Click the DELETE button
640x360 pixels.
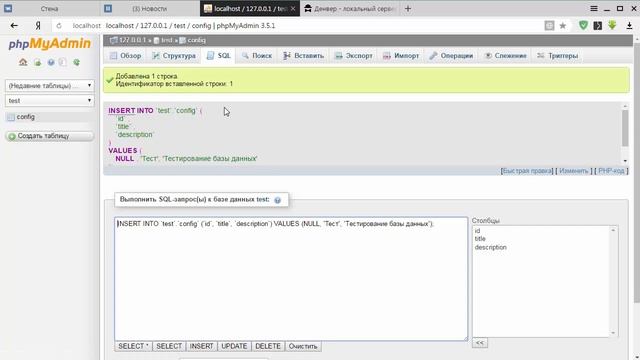268,346
